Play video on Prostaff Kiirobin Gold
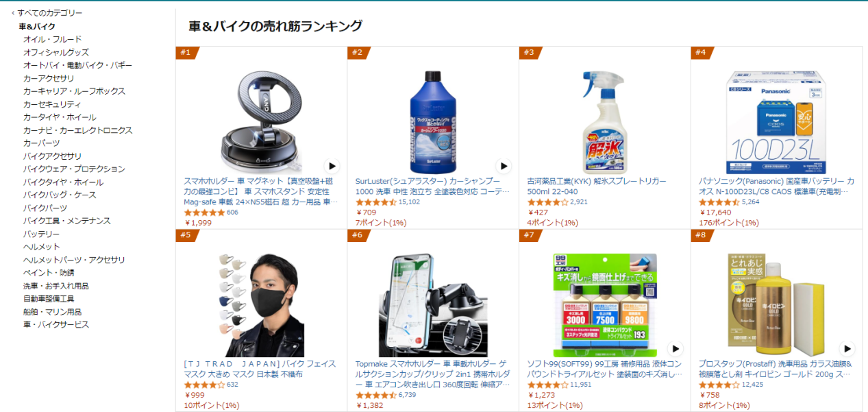The width and height of the screenshot is (868, 412). coord(847,348)
